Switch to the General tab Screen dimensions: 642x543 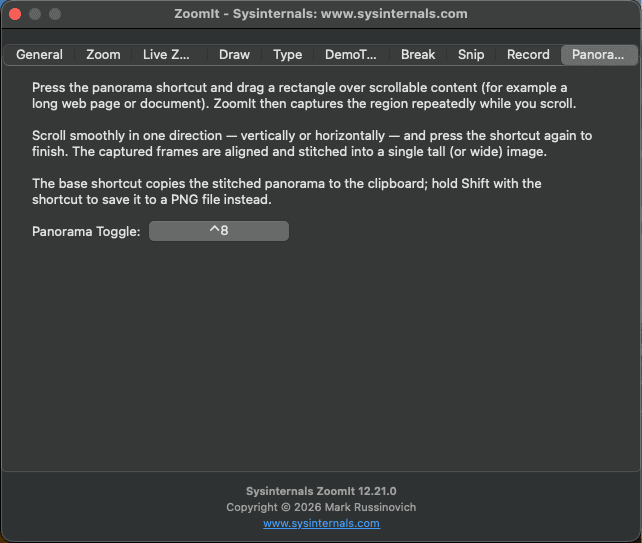(x=39, y=54)
